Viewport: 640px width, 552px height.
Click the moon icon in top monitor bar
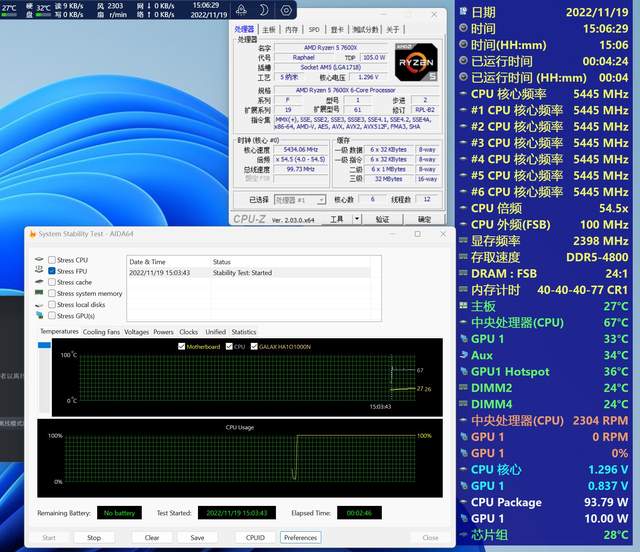click(x=264, y=10)
